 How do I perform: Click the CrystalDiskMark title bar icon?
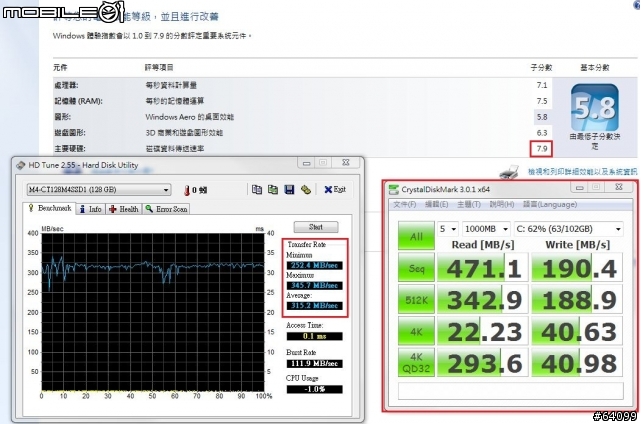click(x=394, y=189)
